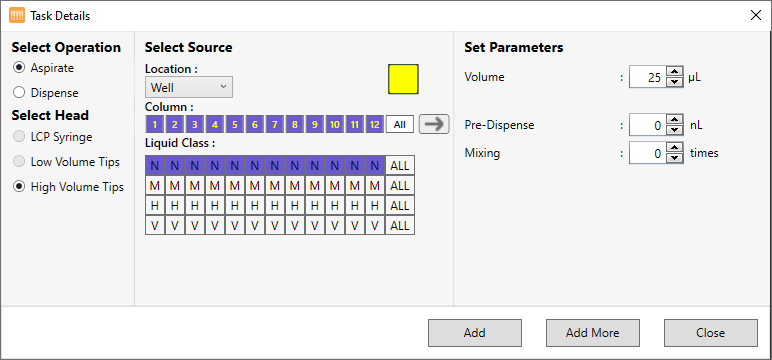This screenshot has width=772, height=360.
Task: Select liquid class H for column 8
Action: click(x=294, y=205)
